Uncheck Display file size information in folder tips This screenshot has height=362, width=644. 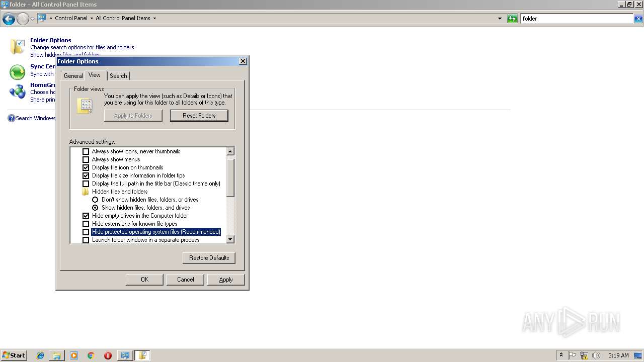(x=86, y=175)
